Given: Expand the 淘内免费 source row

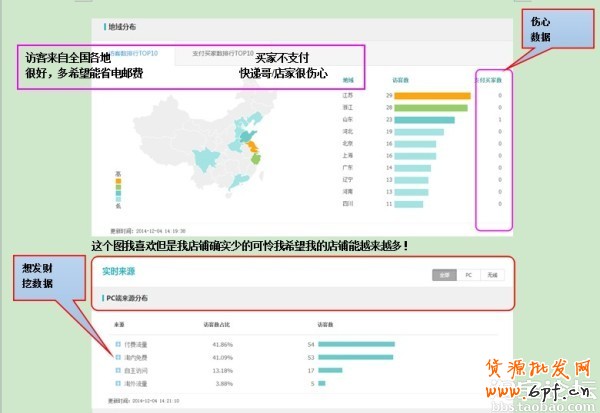Looking at the screenshot, I should [x=118, y=356].
